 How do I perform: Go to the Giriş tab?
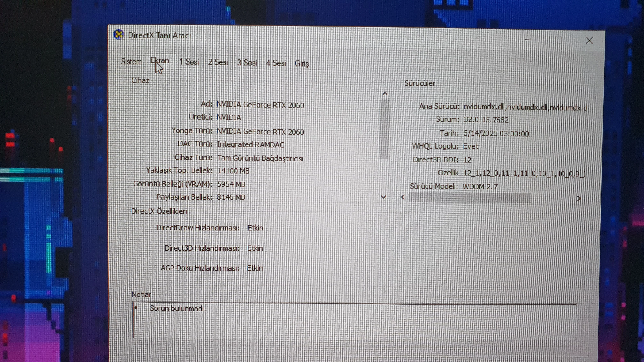pyautogui.click(x=302, y=64)
